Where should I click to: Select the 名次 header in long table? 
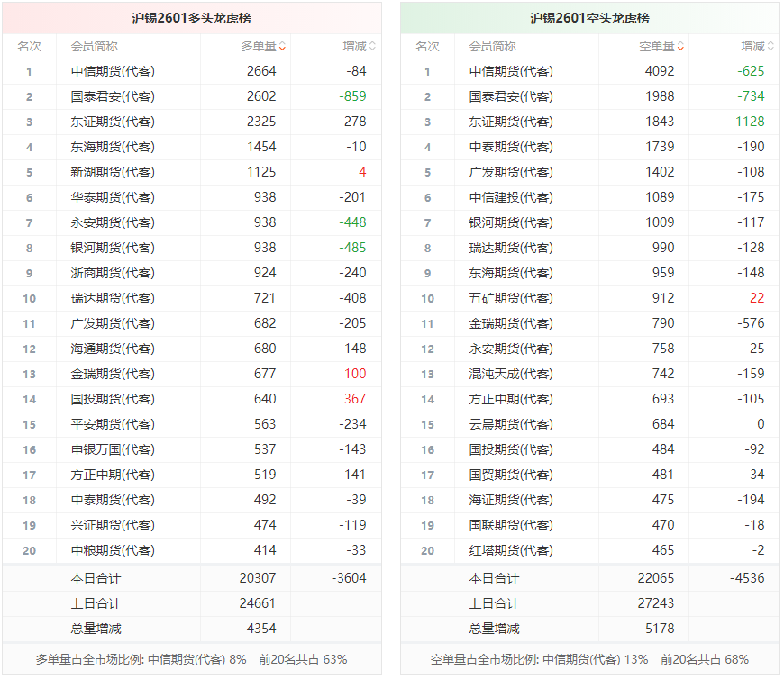point(29,47)
